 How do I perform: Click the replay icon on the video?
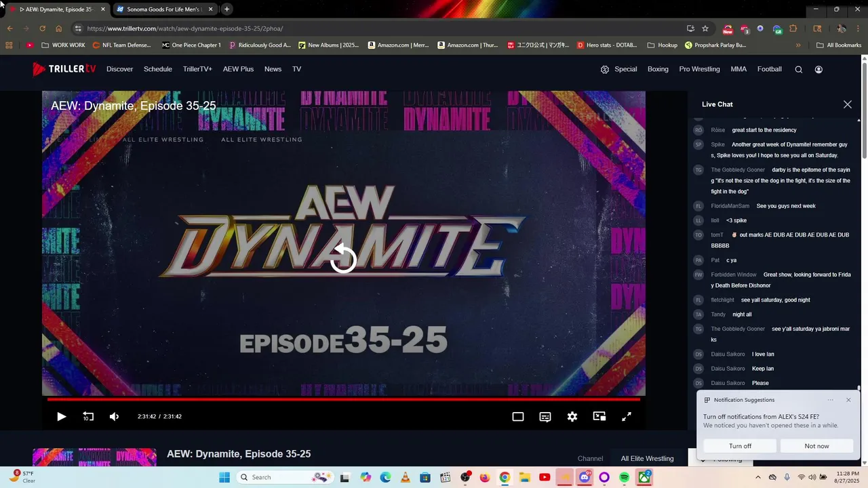point(344,258)
